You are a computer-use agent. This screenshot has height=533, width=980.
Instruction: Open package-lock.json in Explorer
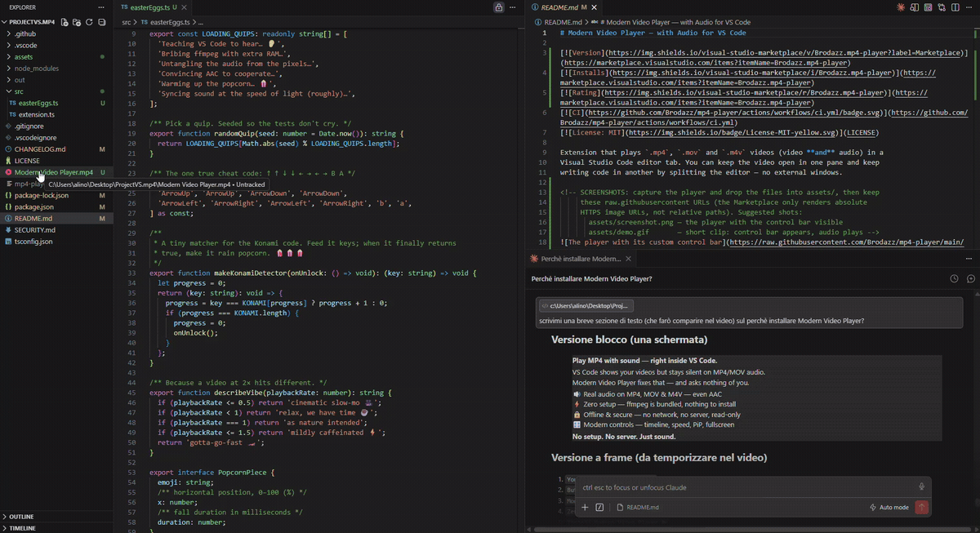click(x=56, y=195)
